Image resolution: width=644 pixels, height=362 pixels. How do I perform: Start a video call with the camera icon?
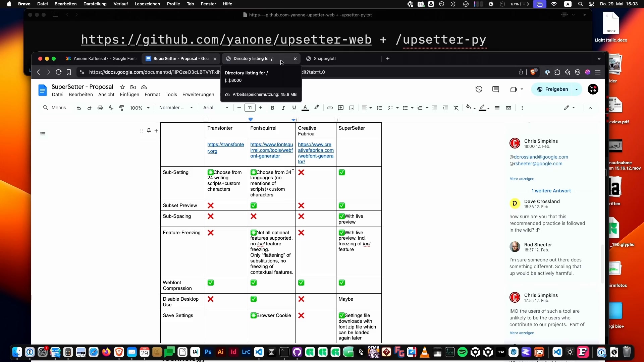tap(514, 89)
